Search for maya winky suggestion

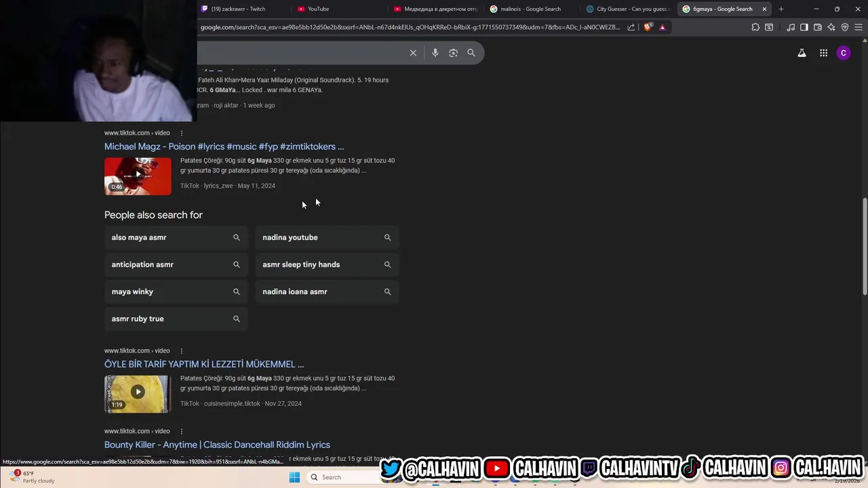(x=176, y=291)
